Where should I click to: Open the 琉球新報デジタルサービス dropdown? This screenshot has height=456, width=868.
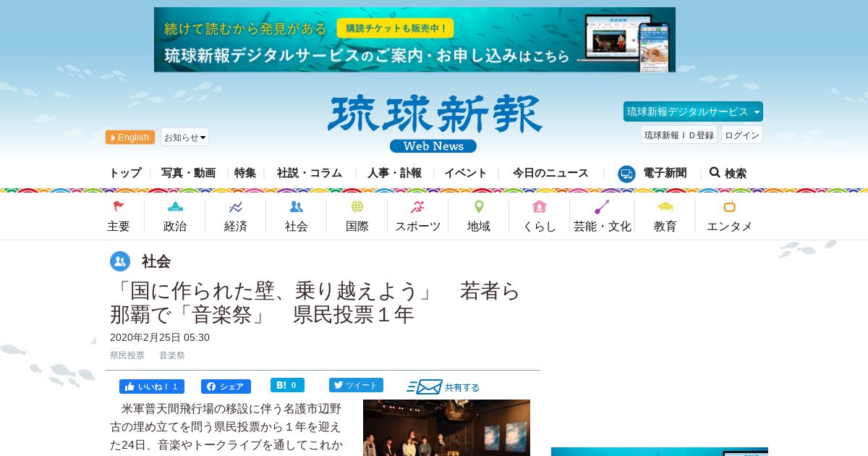pos(693,111)
